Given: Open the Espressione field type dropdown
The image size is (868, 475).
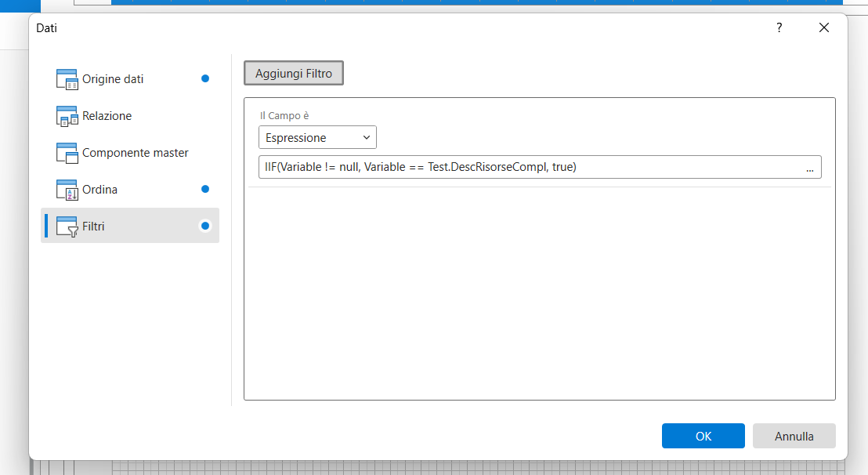Looking at the screenshot, I should coord(317,138).
